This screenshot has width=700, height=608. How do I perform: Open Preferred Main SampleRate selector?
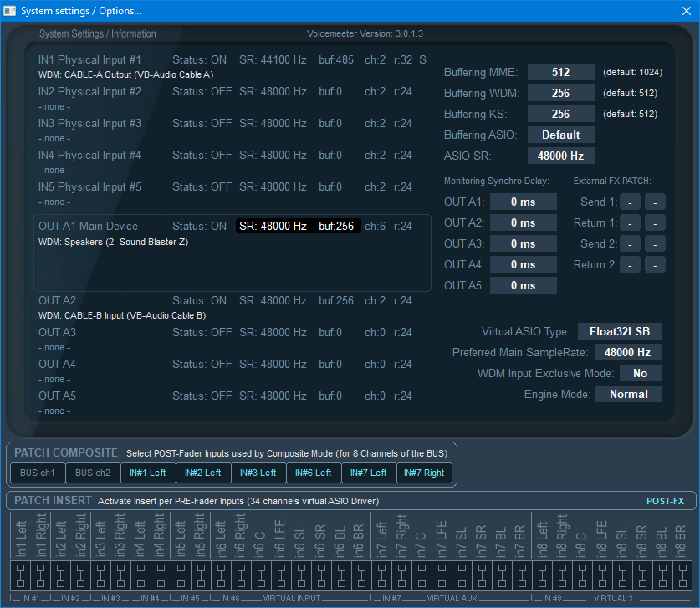(x=628, y=352)
